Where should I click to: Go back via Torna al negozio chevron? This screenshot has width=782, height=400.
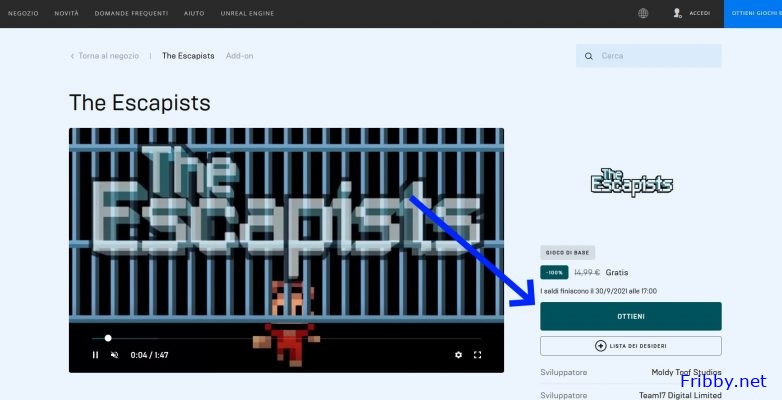[72, 56]
